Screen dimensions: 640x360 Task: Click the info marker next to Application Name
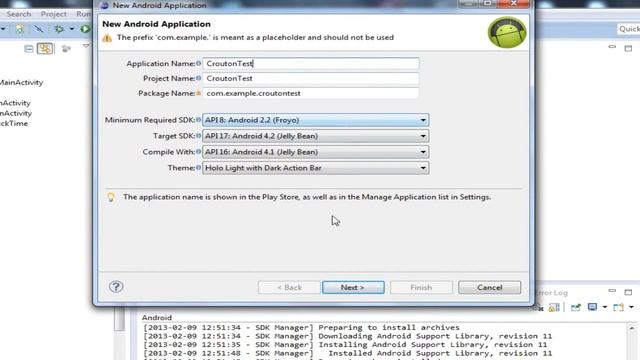tap(199, 63)
